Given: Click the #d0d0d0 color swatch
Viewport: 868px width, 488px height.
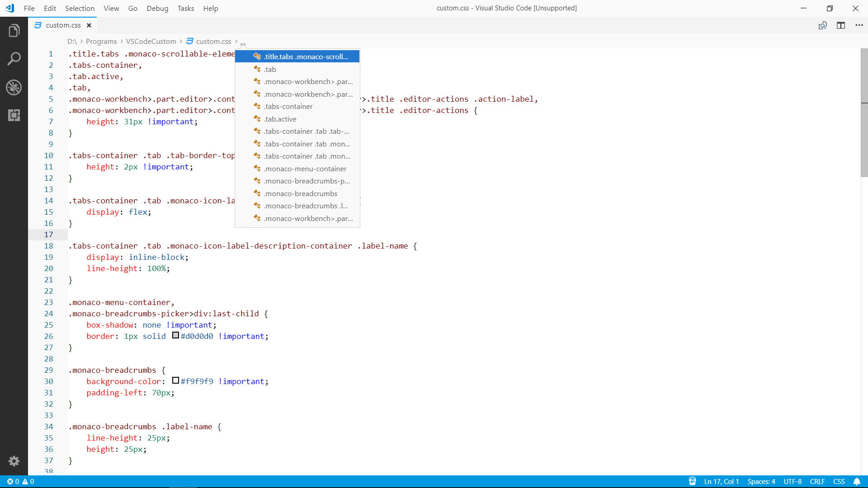Looking at the screenshot, I should [x=176, y=335].
